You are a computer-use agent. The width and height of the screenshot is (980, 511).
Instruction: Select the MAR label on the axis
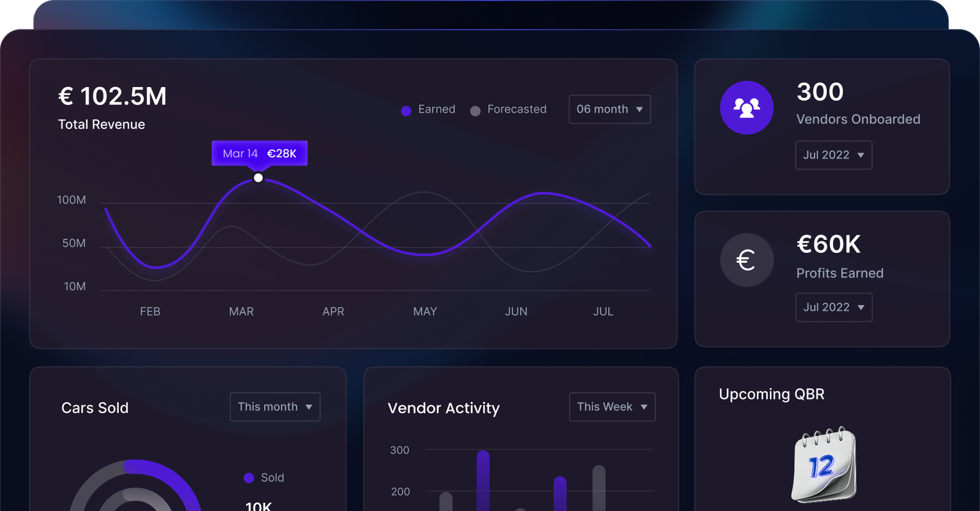click(241, 311)
